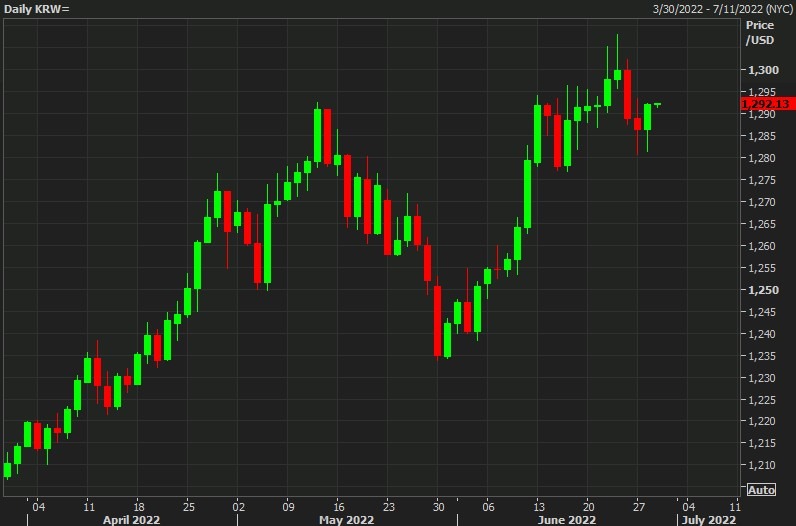796x526 pixels.
Task: Click the 'July 2022' month label
Action: tap(708, 520)
